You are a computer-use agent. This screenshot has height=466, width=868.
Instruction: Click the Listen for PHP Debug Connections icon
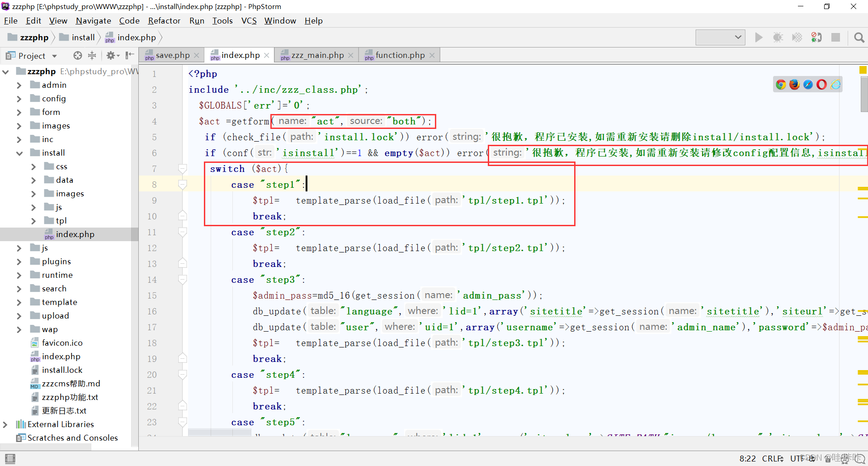(816, 38)
